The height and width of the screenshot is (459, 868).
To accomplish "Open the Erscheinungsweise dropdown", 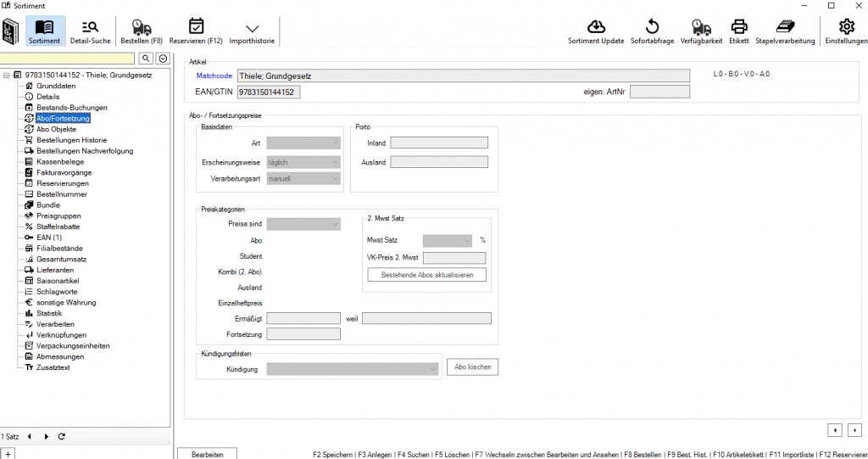I will (303, 161).
